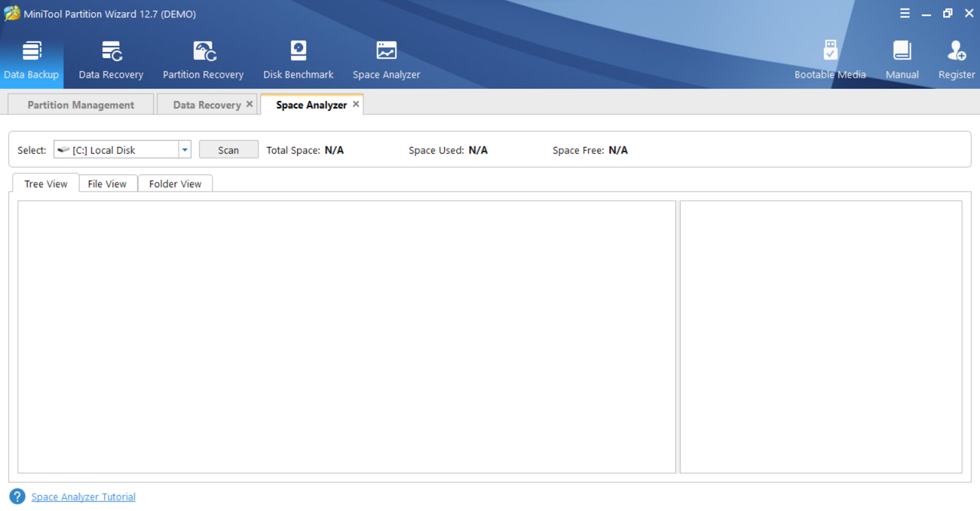Viewport: 980px width, 511px height.
Task: Close the Data Recovery tab
Action: (249, 104)
